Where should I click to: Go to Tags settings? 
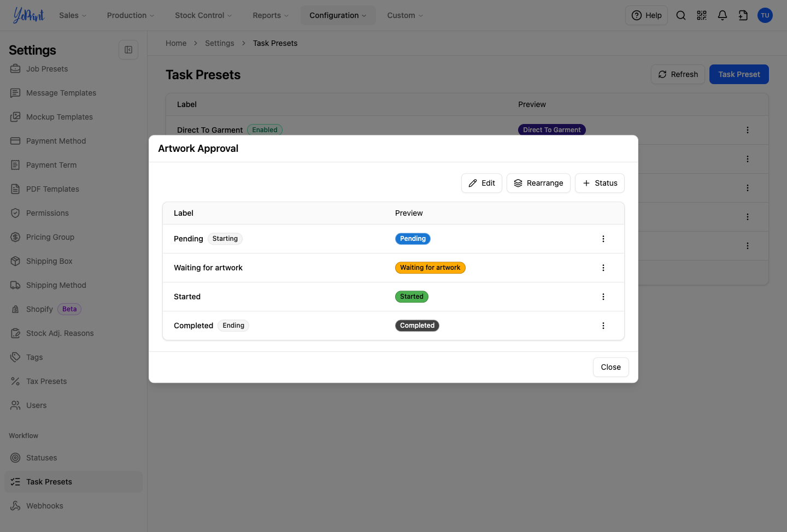click(x=73, y=357)
